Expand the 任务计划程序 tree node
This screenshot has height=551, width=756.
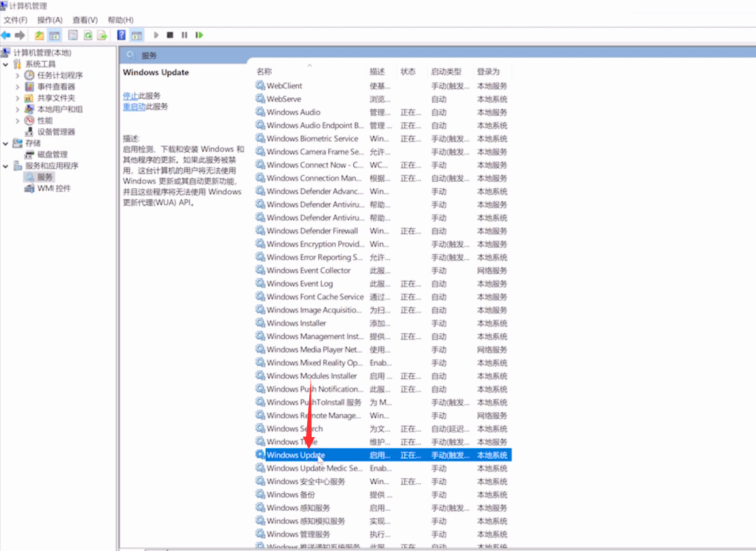coord(17,76)
